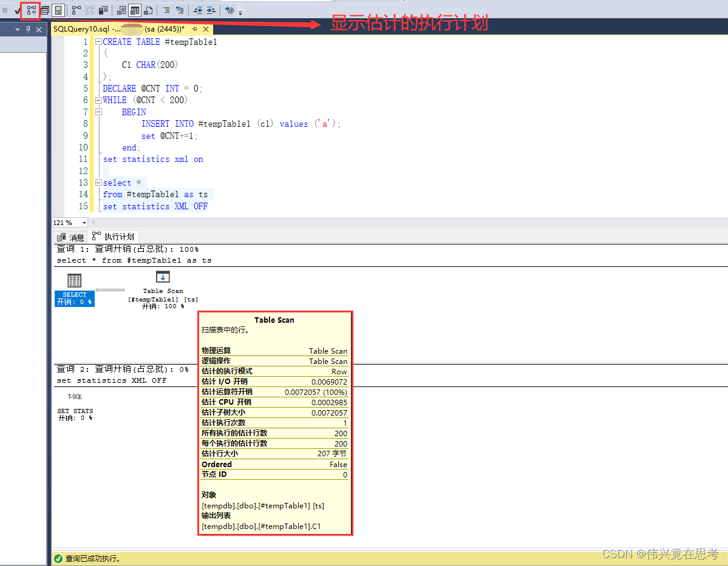
Task: Decrease line indent toolbar icon
Action: [x=198, y=10]
